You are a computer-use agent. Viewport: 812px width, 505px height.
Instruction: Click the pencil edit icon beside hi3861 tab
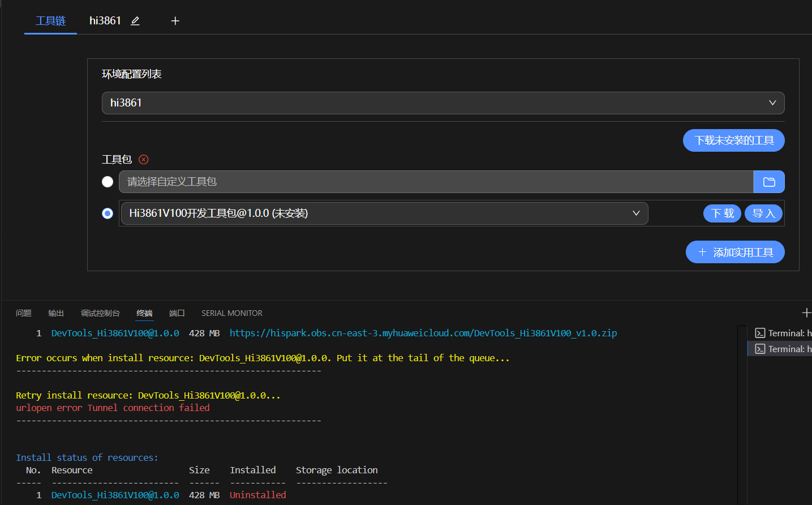[135, 21]
